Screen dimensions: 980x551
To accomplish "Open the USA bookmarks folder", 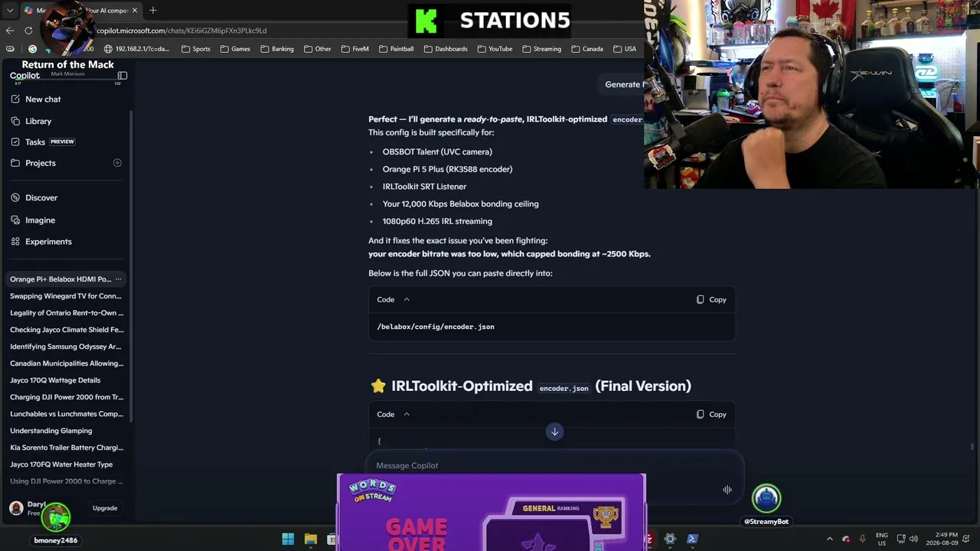I will pos(625,49).
